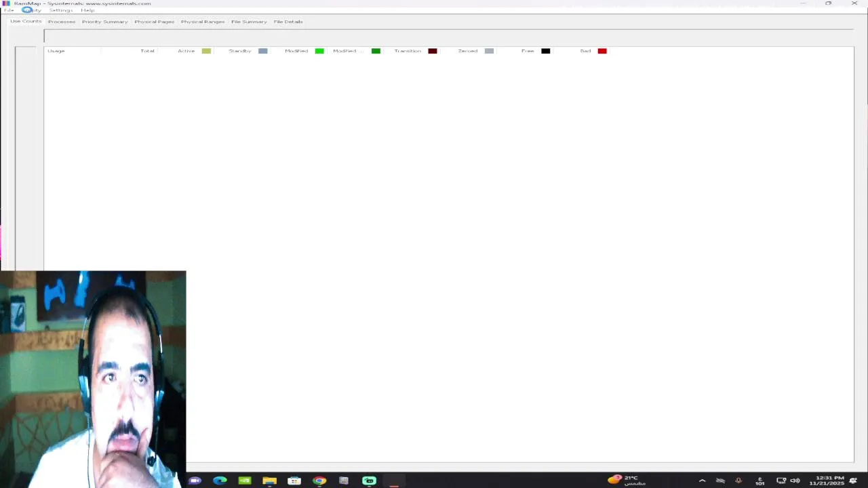Click the dark green Modified swatch
The image size is (868, 488).
(x=376, y=51)
